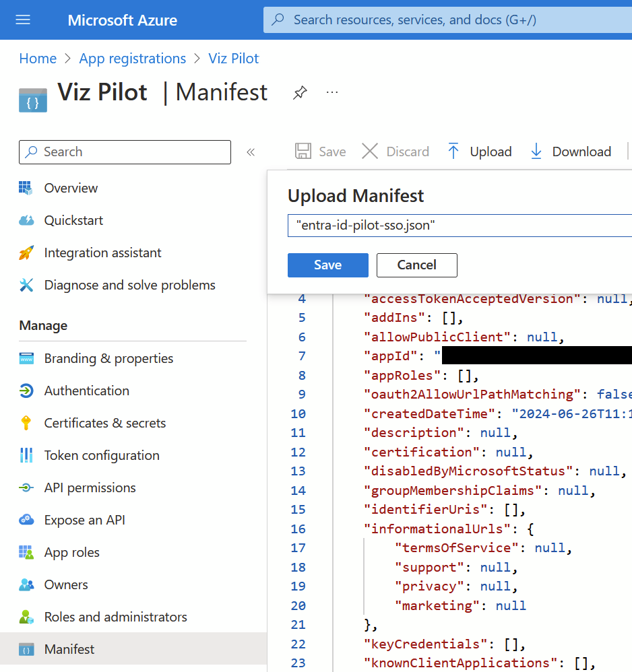
Task: Download the manifest file
Action: click(571, 152)
